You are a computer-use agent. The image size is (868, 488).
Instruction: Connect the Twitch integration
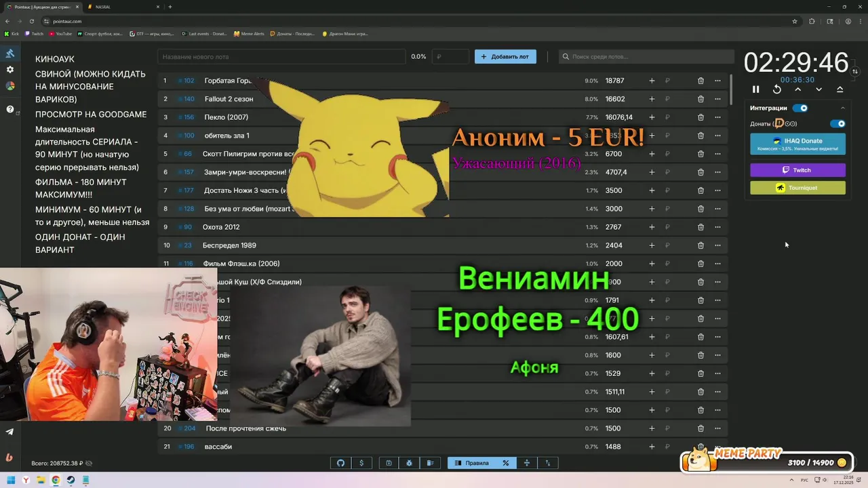pos(797,170)
